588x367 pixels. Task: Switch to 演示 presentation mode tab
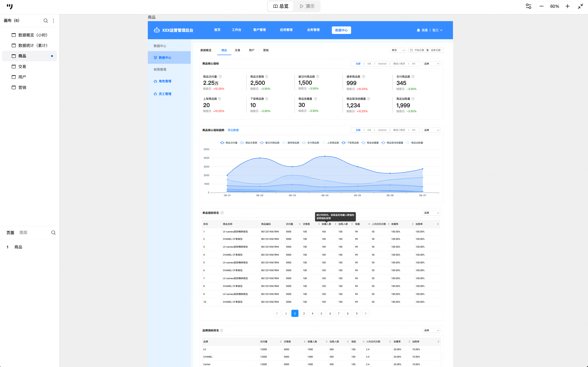pos(307,6)
